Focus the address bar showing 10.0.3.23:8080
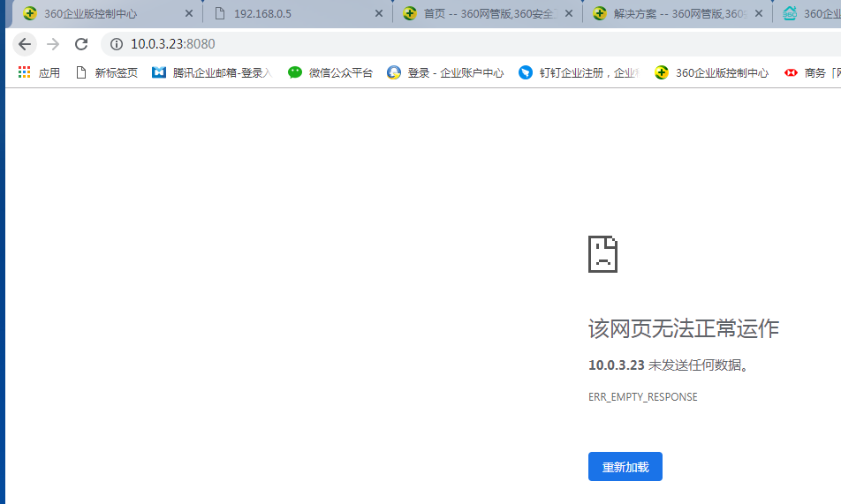This screenshot has height=504, width=841. click(472, 44)
